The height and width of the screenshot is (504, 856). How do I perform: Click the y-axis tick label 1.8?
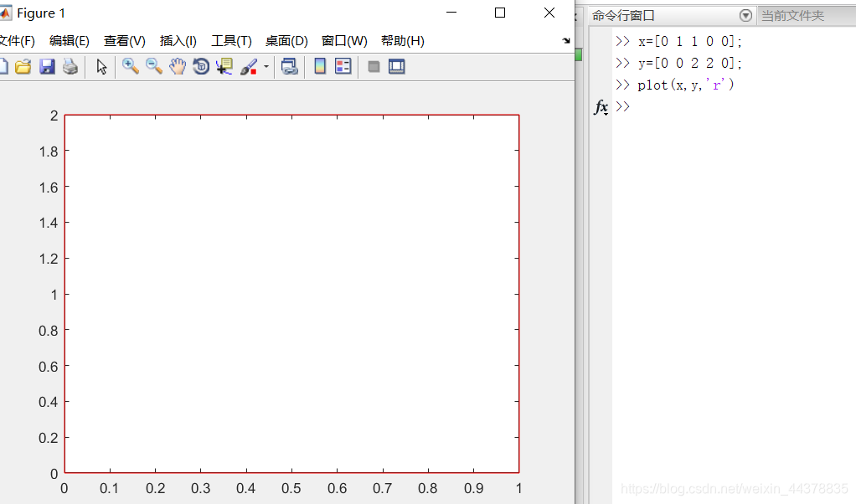pos(49,152)
